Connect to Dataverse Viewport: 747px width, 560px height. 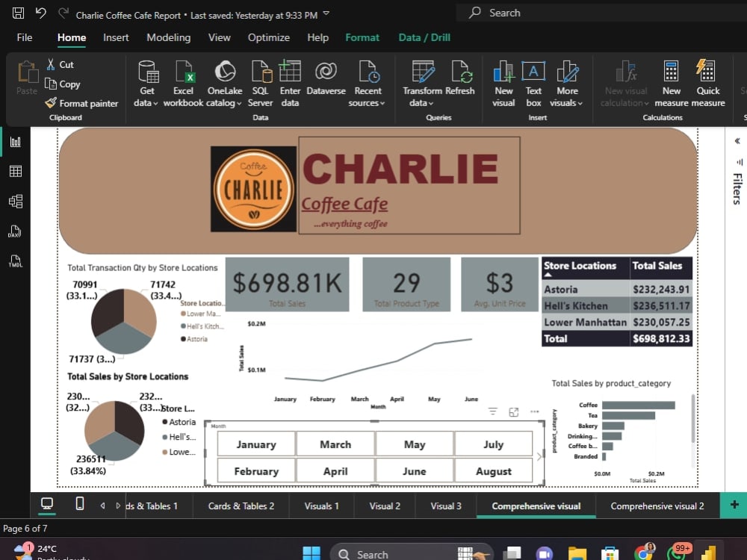click(x=326, y=78)
